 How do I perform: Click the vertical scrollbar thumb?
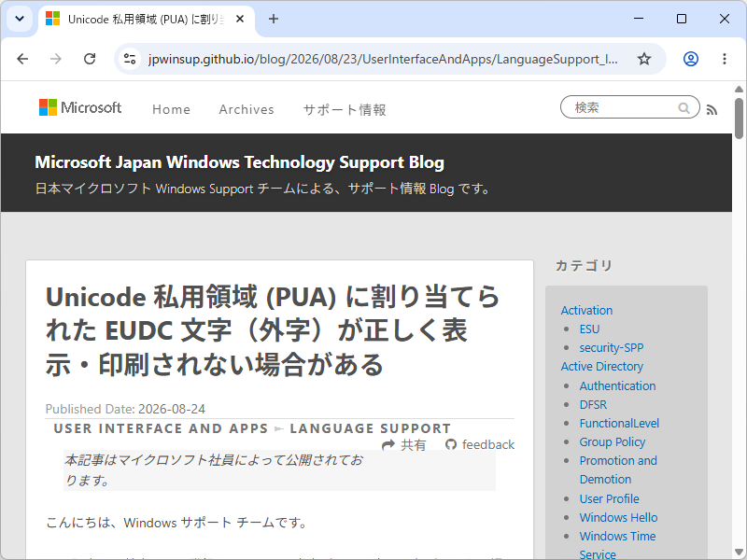click(739, 119)
